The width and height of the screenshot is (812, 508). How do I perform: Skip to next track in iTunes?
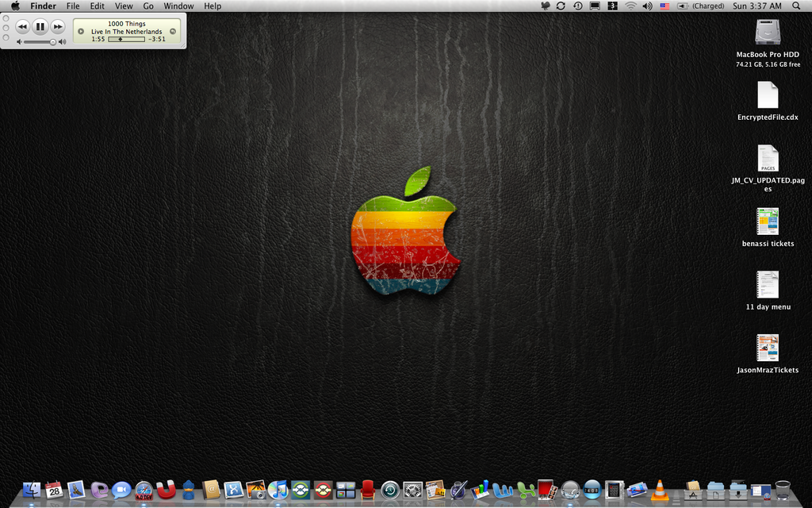tap(57, 26)
